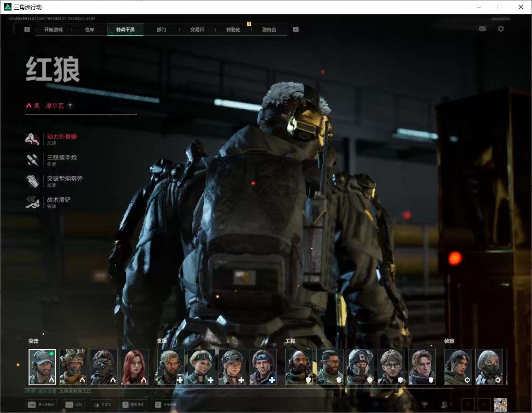Select the 动力外骨骼 exoskeleton skill icon
The height and width of the screenshot is (413, 532).
[33, 139]
